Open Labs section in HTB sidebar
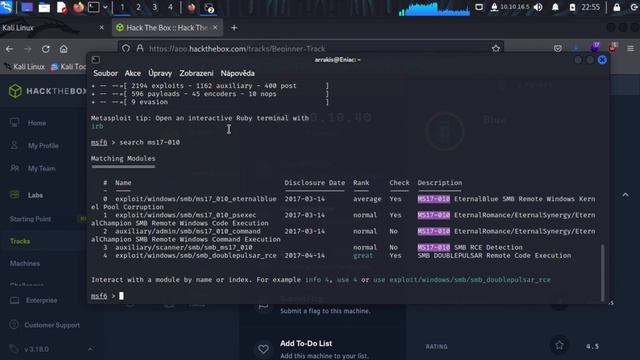The width and height of the screenshot is (640, 360). [x=35, y=195]
